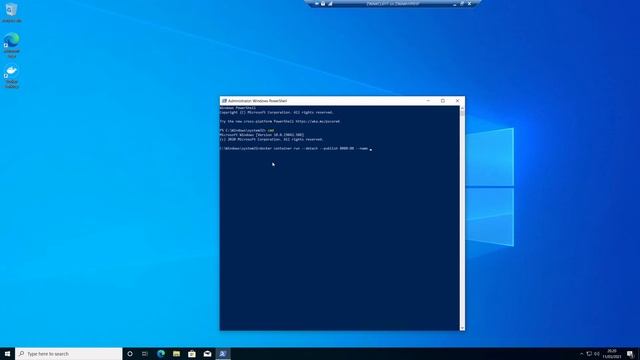Close the remote session connection bar
The image size is (640, 360).
click(469, 4)
